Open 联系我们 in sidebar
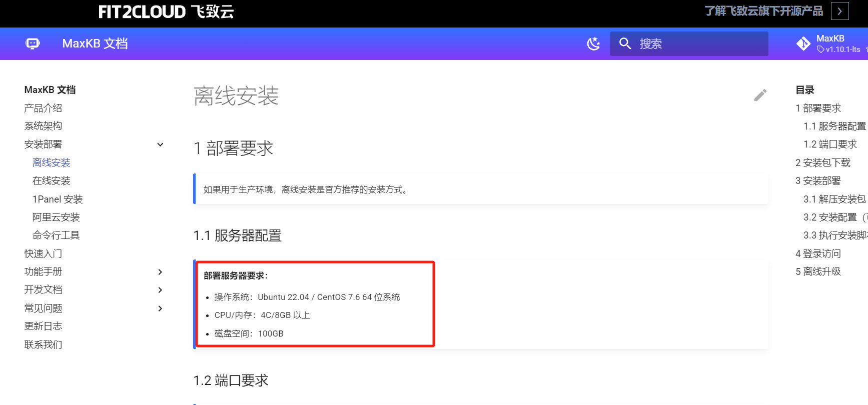868x405 pixels. (x=43, y=344)
